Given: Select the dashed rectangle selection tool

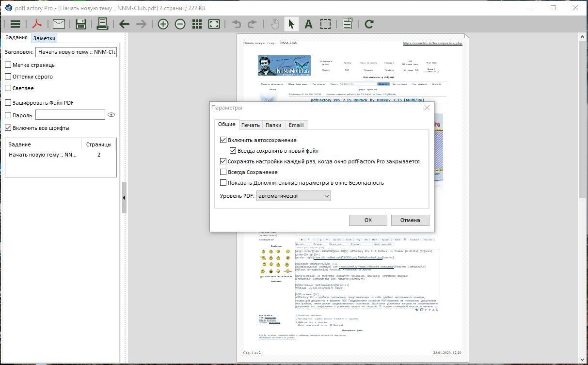Looking at the screenshot, I should coord(325,24).
